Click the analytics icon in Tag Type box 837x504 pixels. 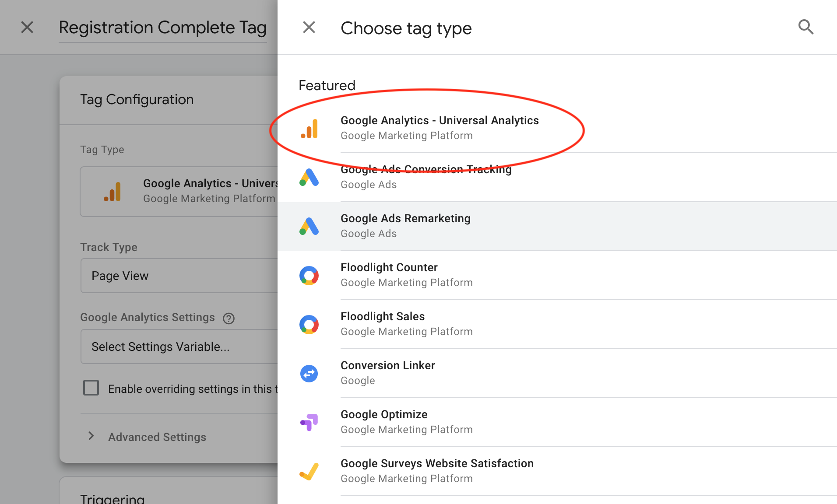coord(112,192)
